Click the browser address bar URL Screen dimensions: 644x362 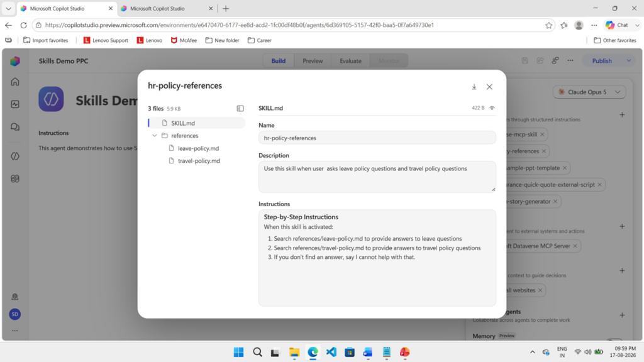point(240,25)
